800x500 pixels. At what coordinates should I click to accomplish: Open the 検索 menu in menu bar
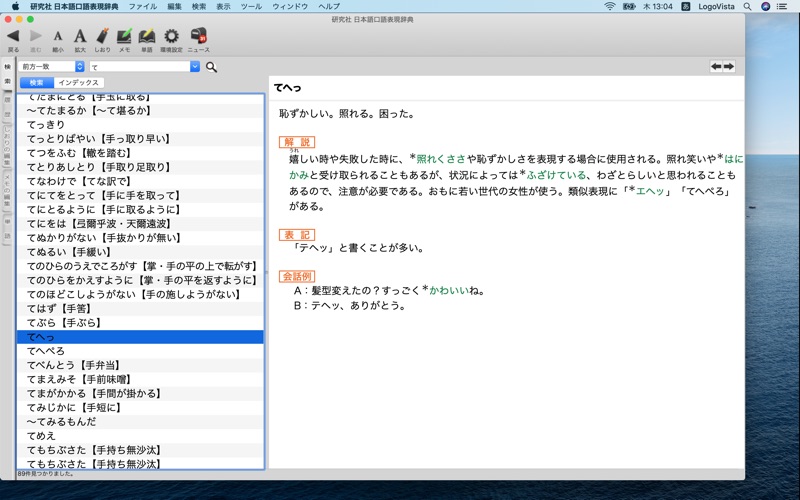[199, 6]
